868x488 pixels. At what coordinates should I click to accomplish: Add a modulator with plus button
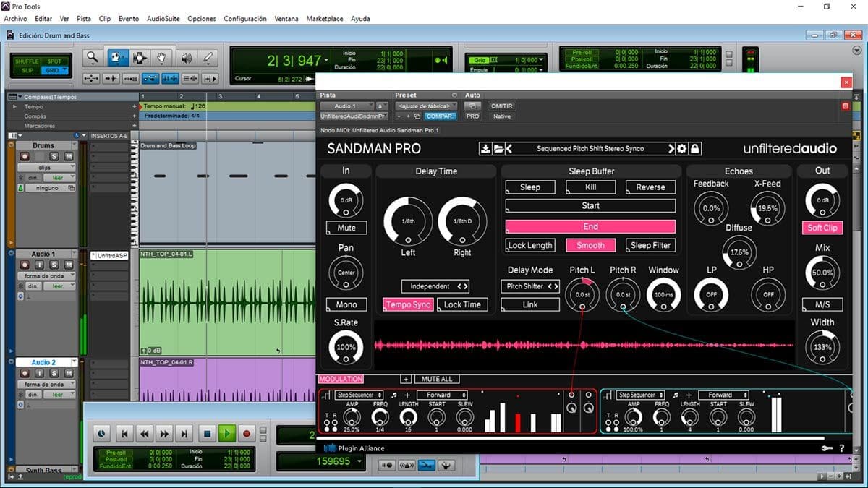[406, 379]
